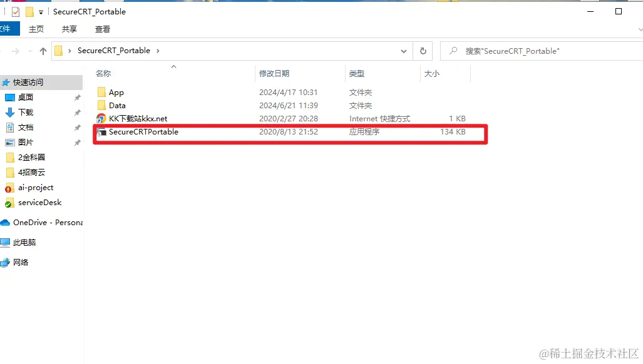Open the recent locations dropdown arrow
The width and height of the screenshot is (643, 364).
(30, 51)
